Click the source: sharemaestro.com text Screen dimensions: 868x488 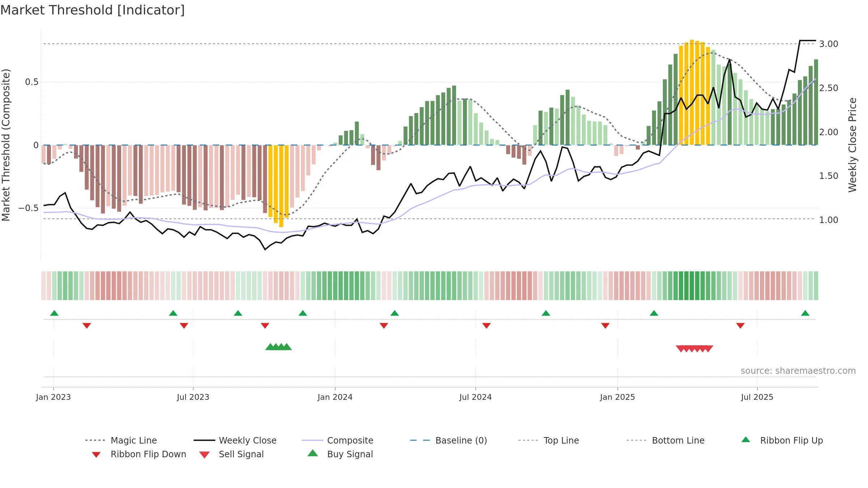pyautogui.click(x=798, y=371)
